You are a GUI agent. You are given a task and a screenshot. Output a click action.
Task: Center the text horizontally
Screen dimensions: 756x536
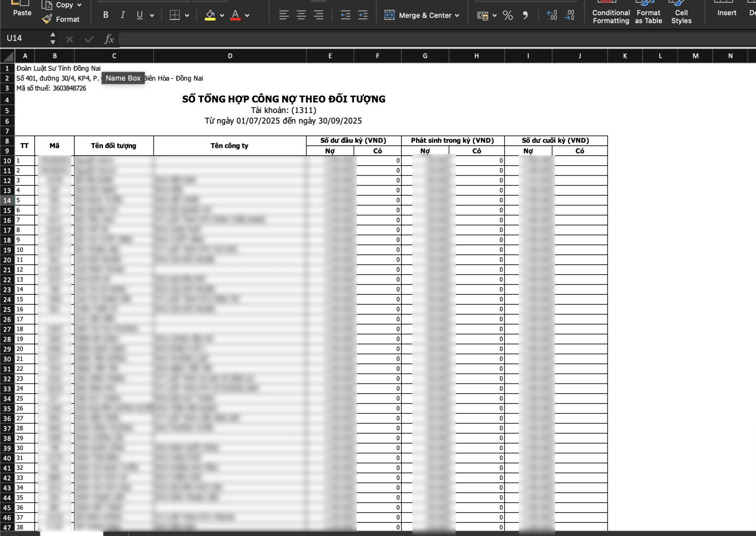pyautogui.click(x=301, y=15)
